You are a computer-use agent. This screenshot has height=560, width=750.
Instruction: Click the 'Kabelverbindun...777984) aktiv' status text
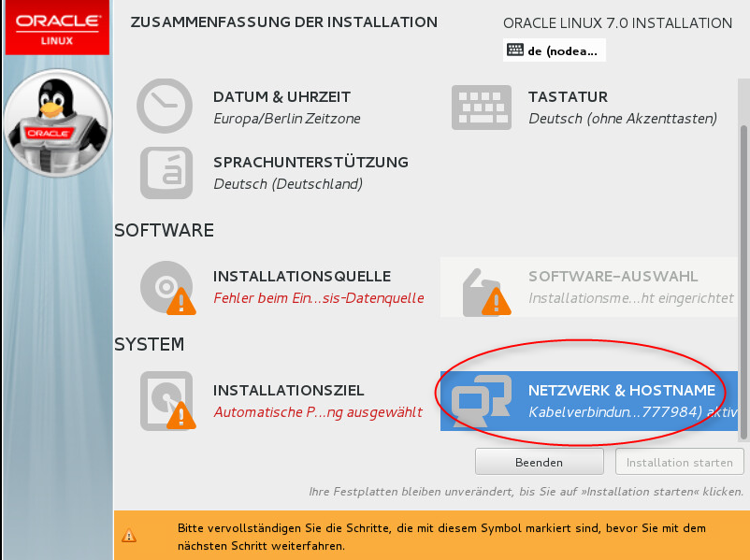[x=633, y=411]
